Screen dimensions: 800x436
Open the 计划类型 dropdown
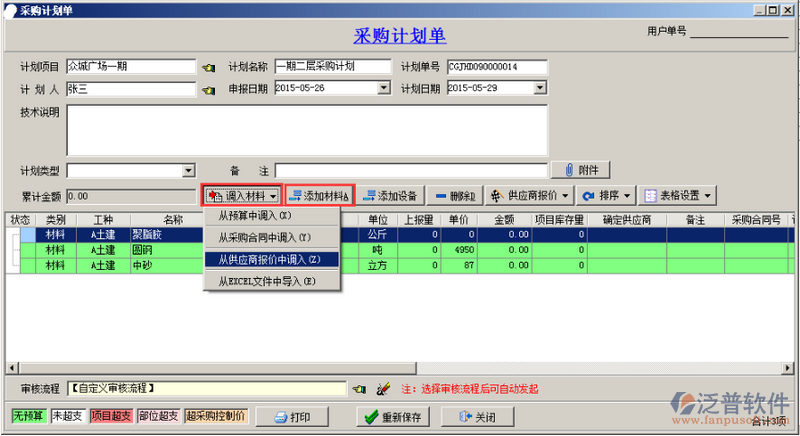coord(188,171)
